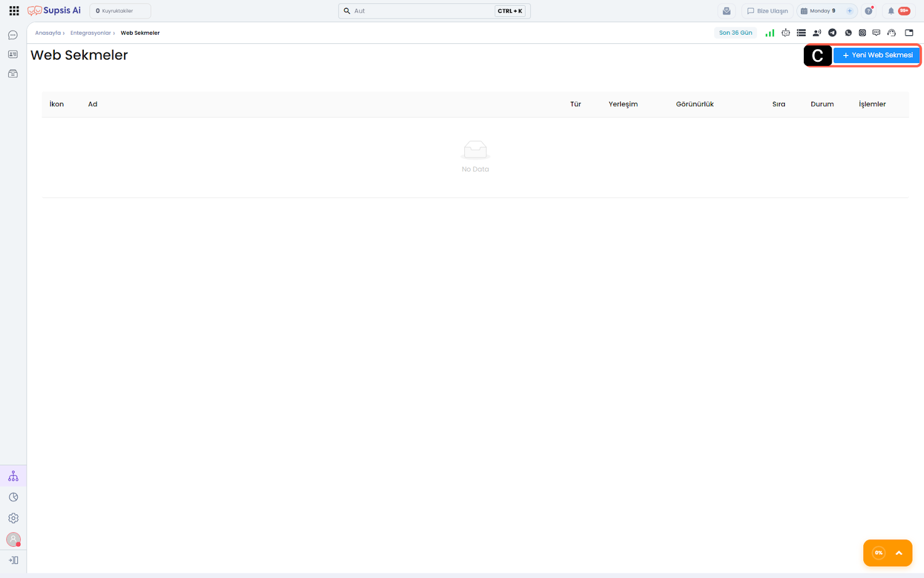This screenshot has width=924, height=578.
Task: Expand the sidebar with arrow icon
Action: (x=13, y=560)
